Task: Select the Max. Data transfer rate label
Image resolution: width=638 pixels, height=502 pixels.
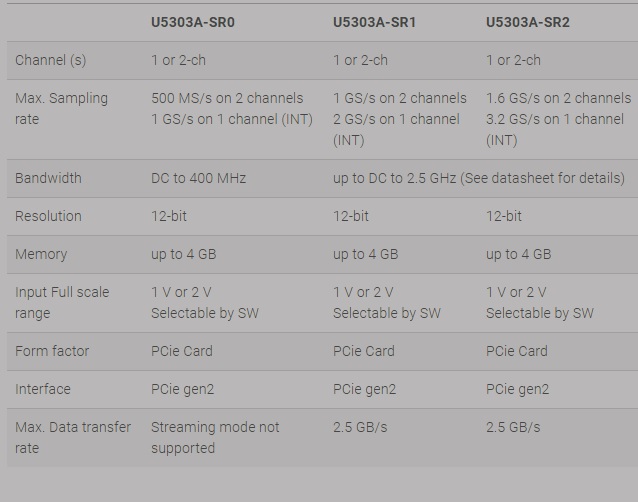Action: (73, 437)
